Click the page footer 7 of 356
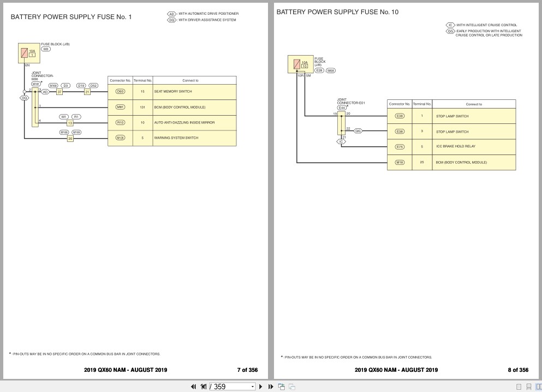Viewport: 542px width, 392px height. (247, 370)
